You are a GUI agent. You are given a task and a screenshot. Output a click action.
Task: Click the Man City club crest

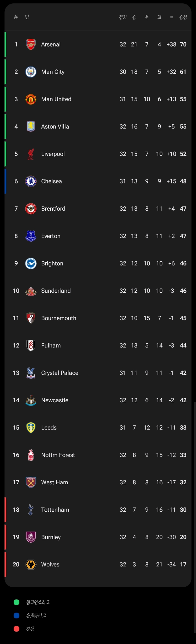[x=31, y=72]
